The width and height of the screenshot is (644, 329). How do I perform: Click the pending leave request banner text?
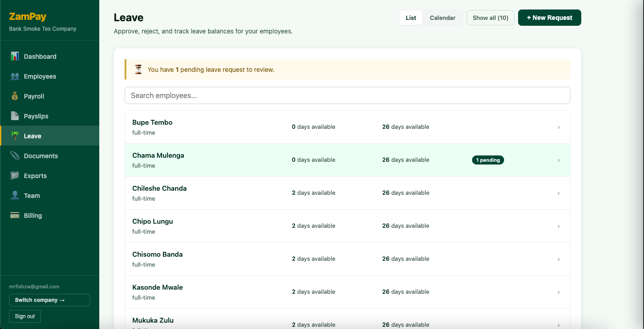tap(211, 70)
